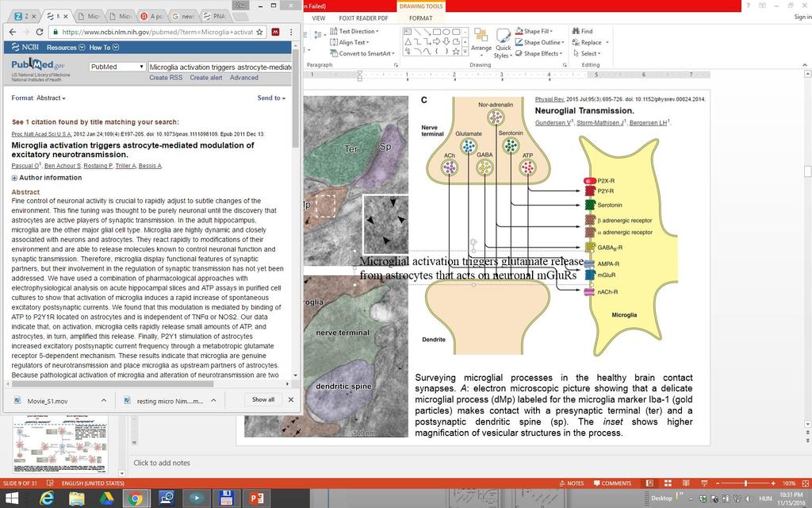This screenshot has width=812, height=508.
Task: Switch to PowerPoint via its taskbar icon
Action: [x=256, y=498]
